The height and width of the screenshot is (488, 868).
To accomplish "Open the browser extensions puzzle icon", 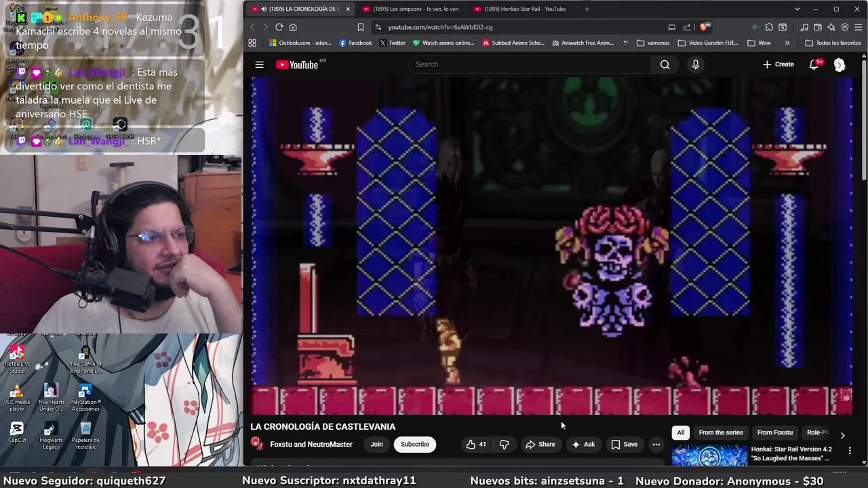I will coord(769,27).
